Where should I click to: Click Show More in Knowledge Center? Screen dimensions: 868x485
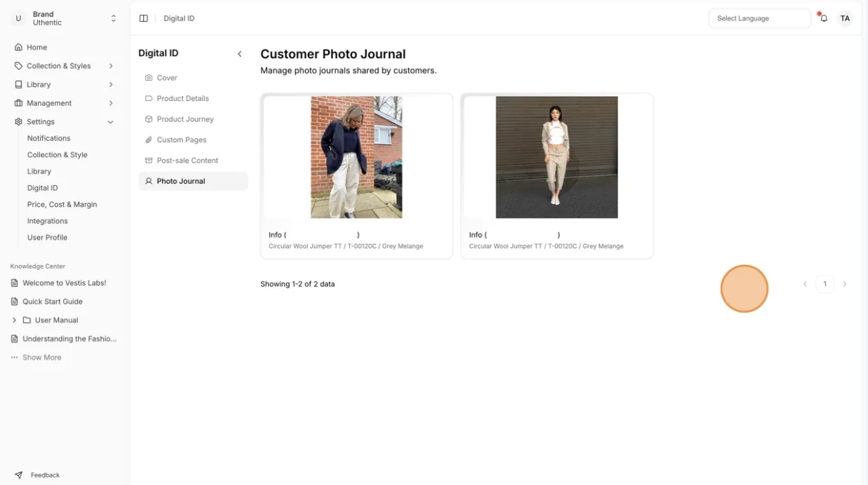pyautogui.click(x=42, y=357)
